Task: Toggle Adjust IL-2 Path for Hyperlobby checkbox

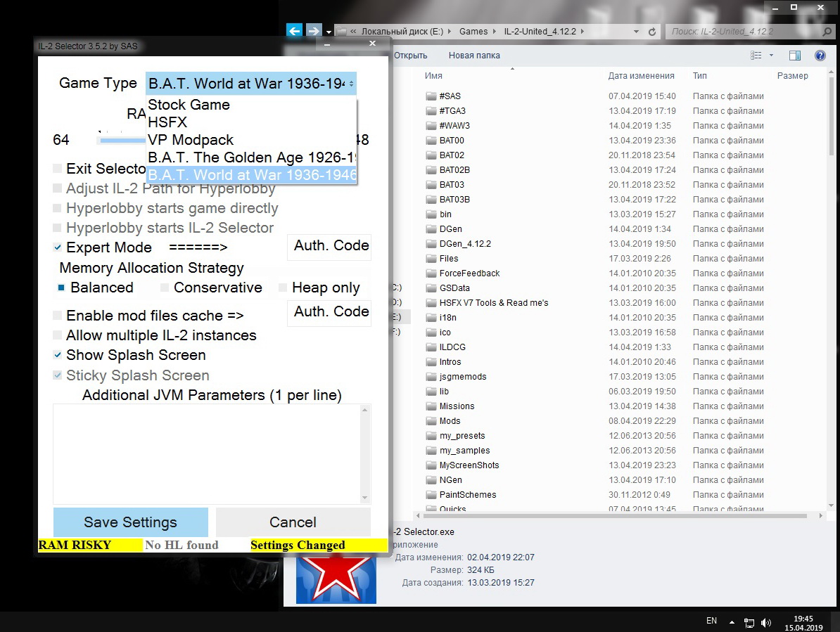Action: coord(57,188)
